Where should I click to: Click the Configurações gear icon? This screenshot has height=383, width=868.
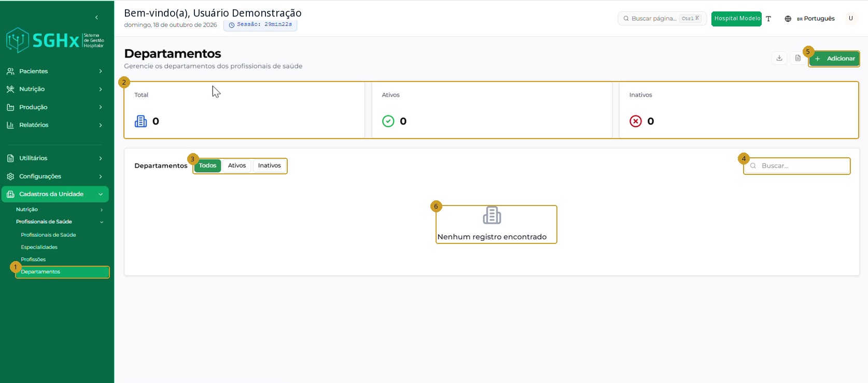point(10,176)
